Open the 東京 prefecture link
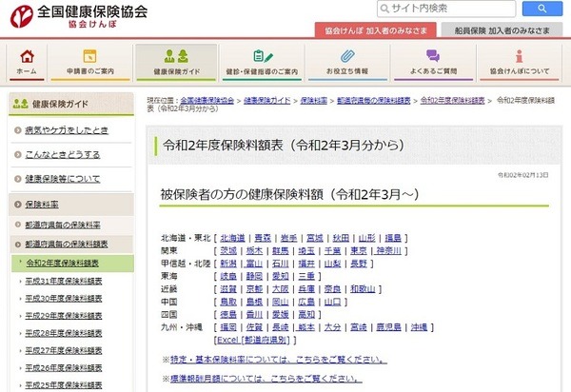571x392 pixels. [x=359, y=251]
